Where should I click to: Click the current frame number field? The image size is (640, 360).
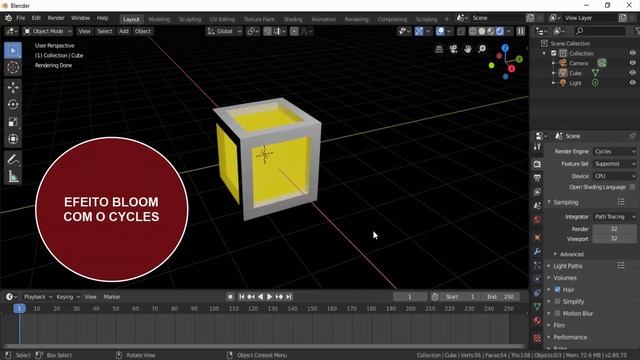pyautogui.click(x=410, y=297)
